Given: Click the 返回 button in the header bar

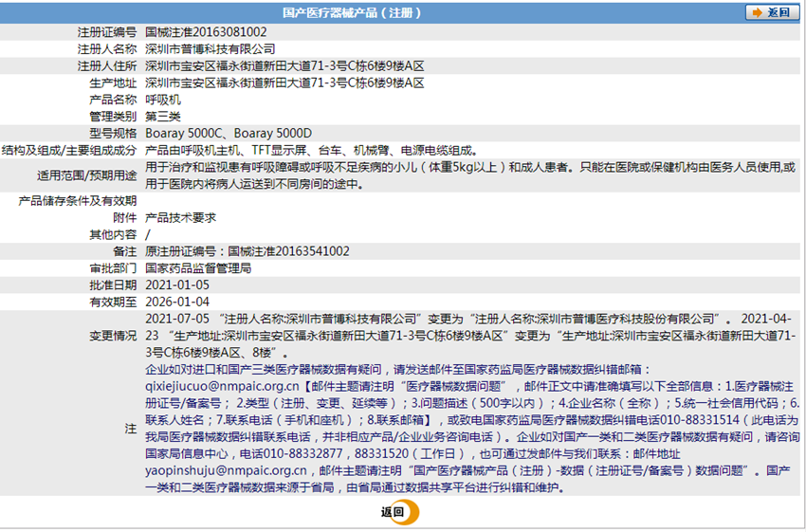Looking at the screenshot, I should pos(772,12).
